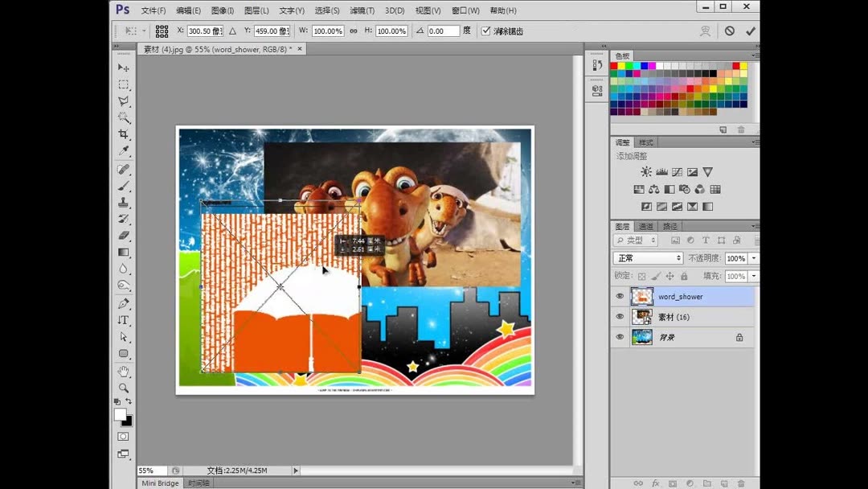Uncheck the 消除锯齿 checkbox in the options bar
Viewport: 868px width, 489px height.
[486, 31]
